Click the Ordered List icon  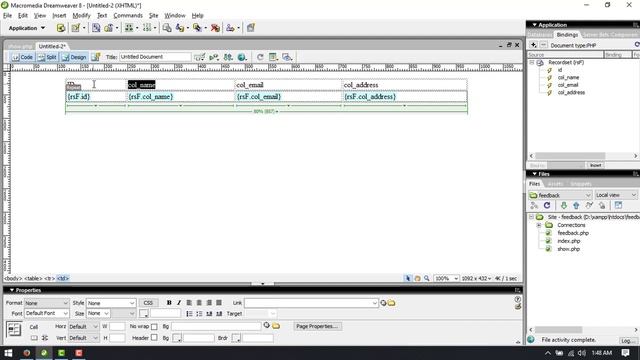tap(199, 313)
